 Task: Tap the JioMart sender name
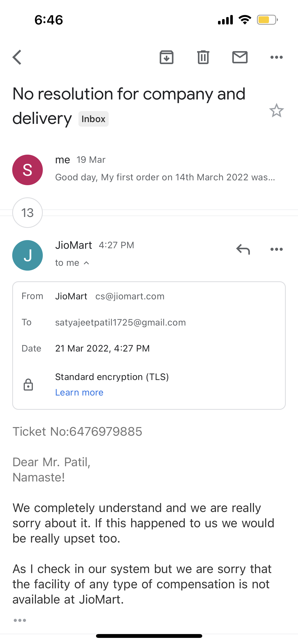74,245
